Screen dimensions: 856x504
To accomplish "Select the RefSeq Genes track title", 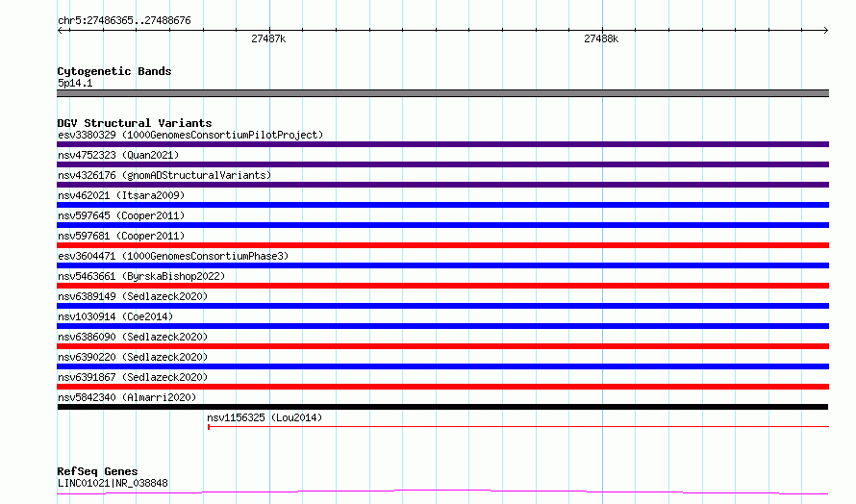I will click(97, 471).
